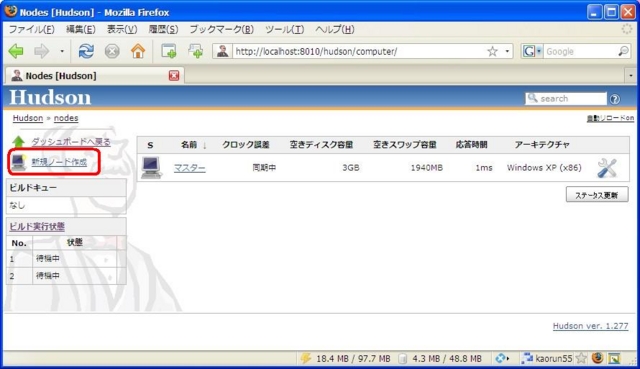Screen dimensions: 640x369
Task: Open the 表示 menu
Action: 122,29
